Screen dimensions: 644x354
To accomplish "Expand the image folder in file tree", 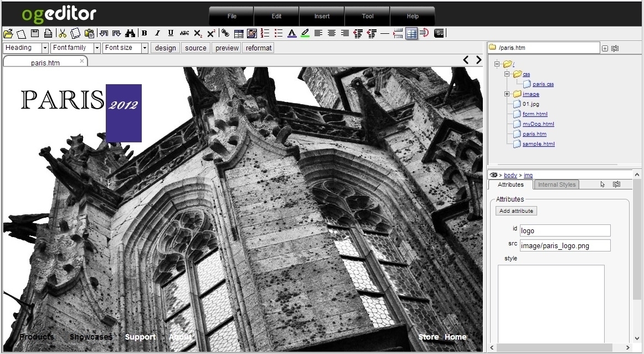I will pyautogui.click(x=507, y=94).
